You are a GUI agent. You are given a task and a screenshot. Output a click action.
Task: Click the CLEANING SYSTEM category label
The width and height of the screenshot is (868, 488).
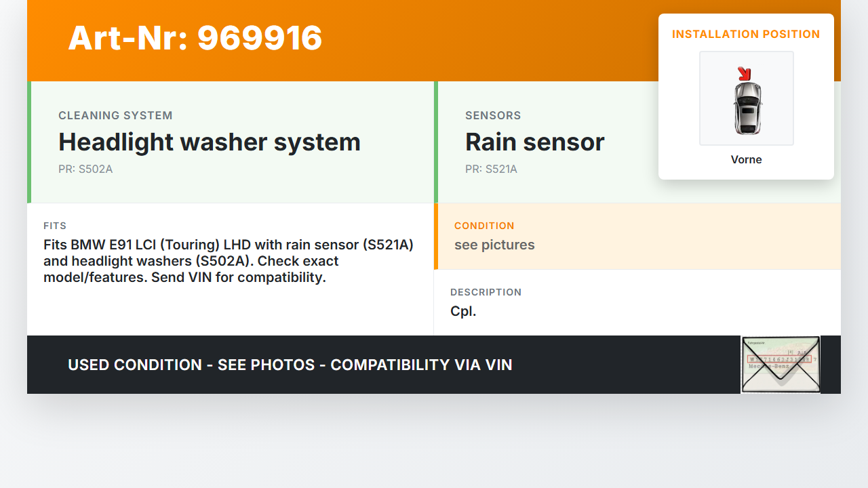point(115,116)
